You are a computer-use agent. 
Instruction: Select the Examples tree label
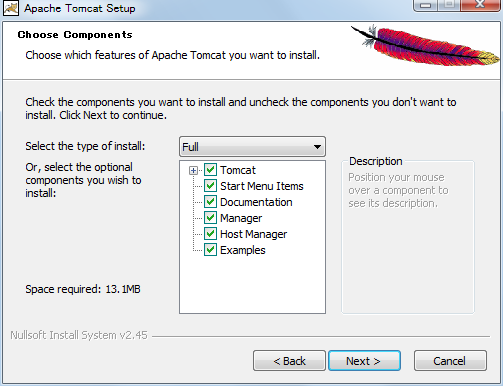(243, 250)
